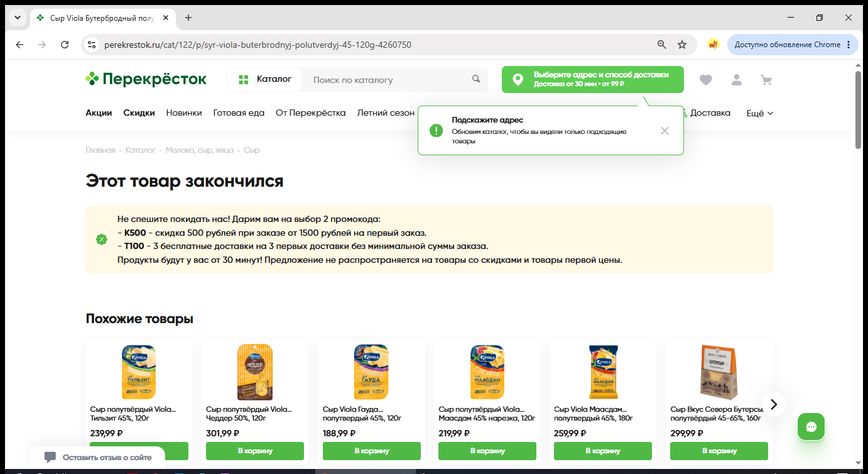Go to Главная breadcrumb
The image size is (868, 474).
pos(100,150)
